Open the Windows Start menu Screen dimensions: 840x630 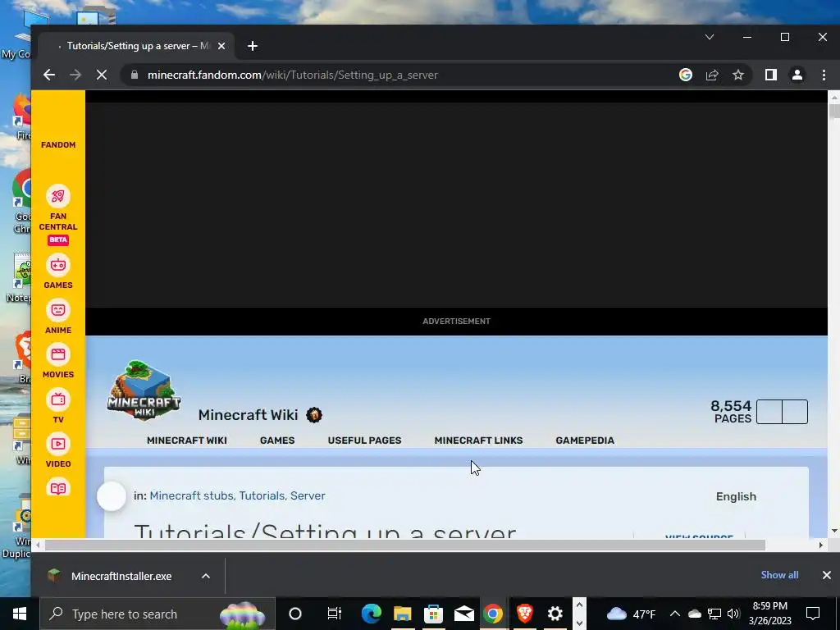click(x=20, y=614)
